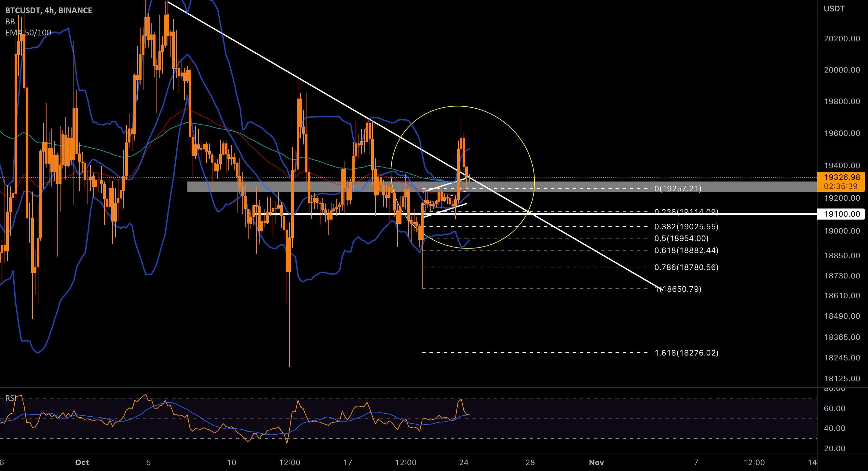Click the 19400.00 price axis label
The image size is (868, 471).
(842, 166)
